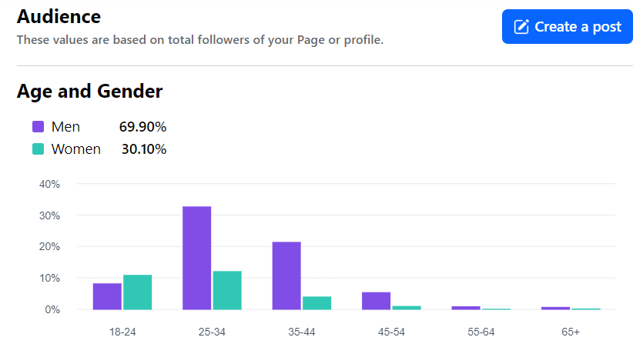The height and width of the screenshot is (364, 633).
Task: Click the Men legend label
Action: click(x=65, y=127)
